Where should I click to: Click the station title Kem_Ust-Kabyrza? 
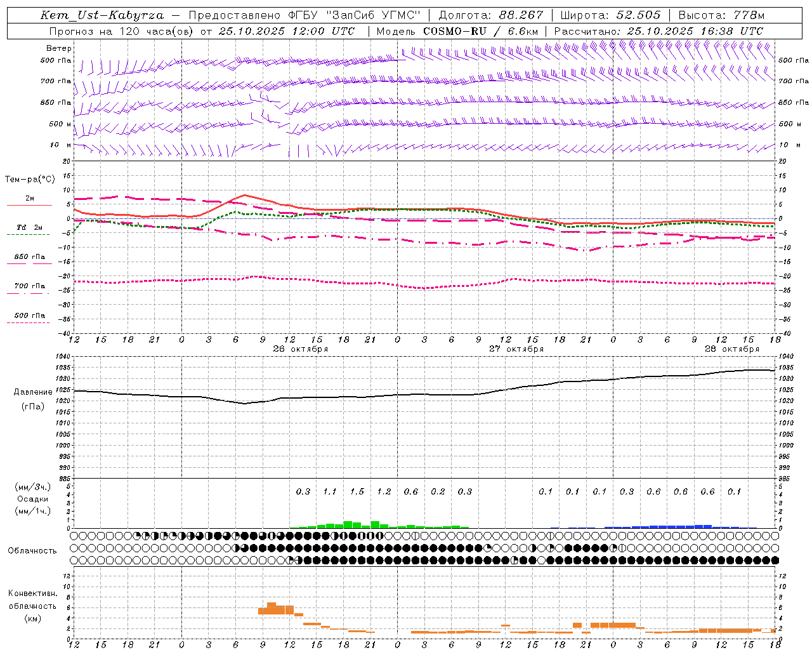point(101,15)
